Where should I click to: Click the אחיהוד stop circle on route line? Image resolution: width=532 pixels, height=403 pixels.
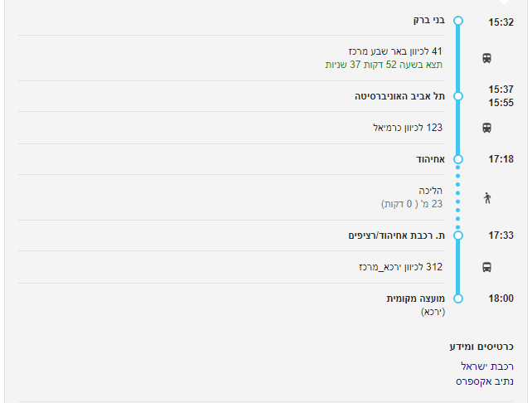pos(458,158)
